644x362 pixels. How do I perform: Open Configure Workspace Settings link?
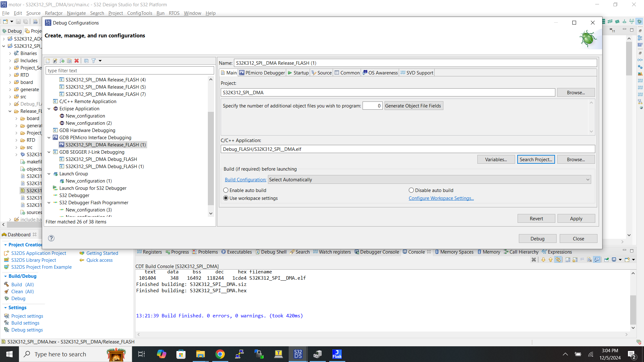pos(441,198)
